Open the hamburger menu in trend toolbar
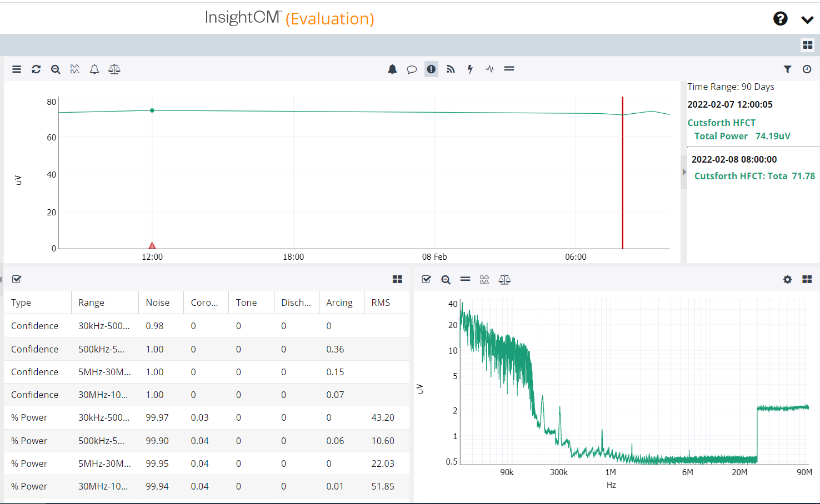Screen dimensions: 820x504 pos(17,69)
